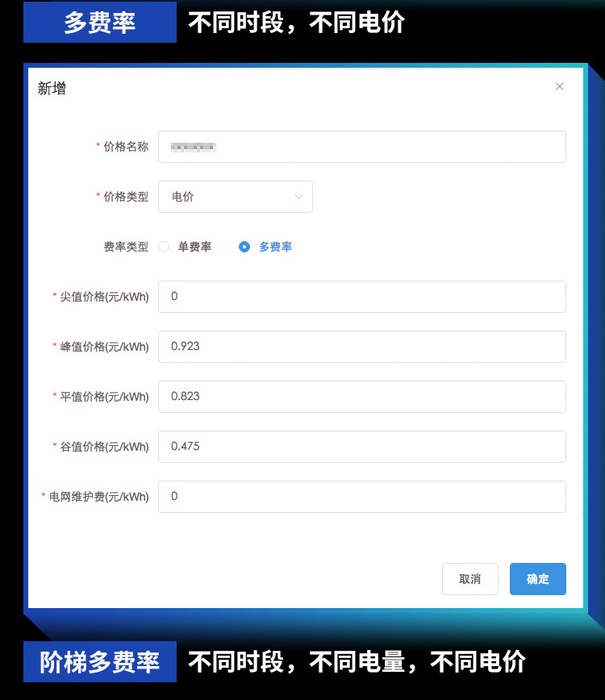The image size is (605, 700).
Task: Click the 价格名称 text input field
Action: click(x=361, y=147)
